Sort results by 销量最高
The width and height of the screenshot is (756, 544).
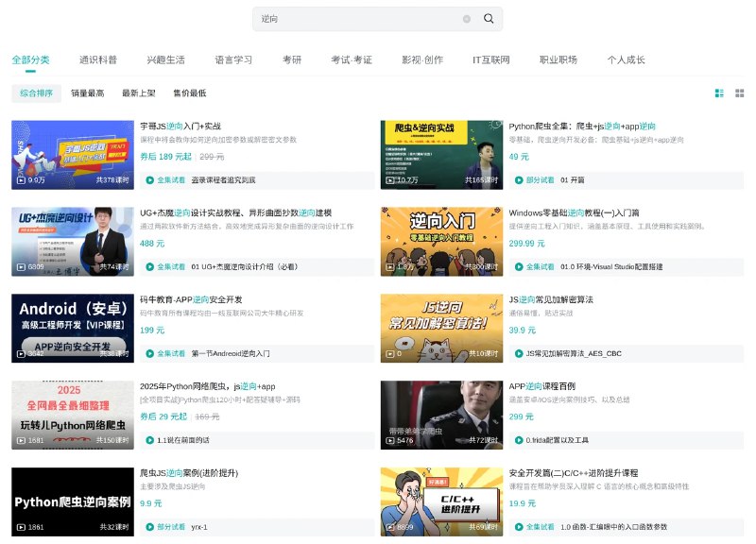pyautogui.click(x=87, y=93)
